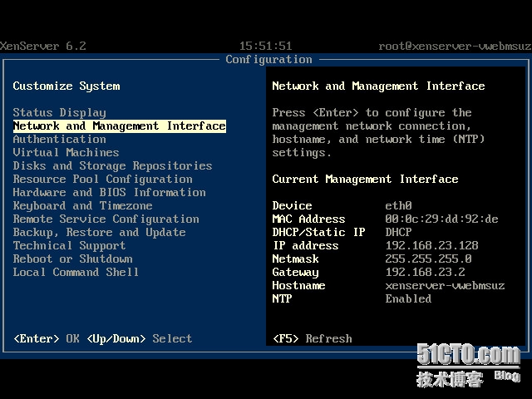Click the Configuration title text
This screenshot has width=532, height=399.
pos(269,59)
